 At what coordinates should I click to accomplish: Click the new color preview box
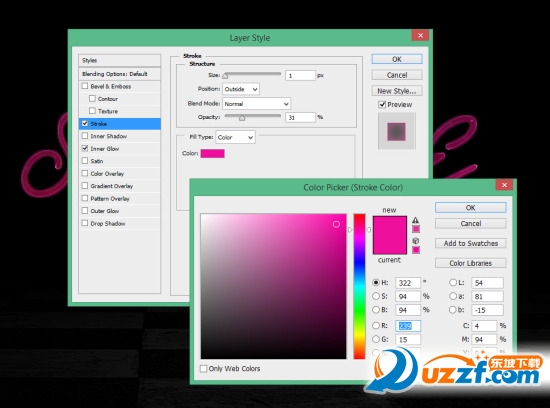pyautogui.click(x=390, y=226)
